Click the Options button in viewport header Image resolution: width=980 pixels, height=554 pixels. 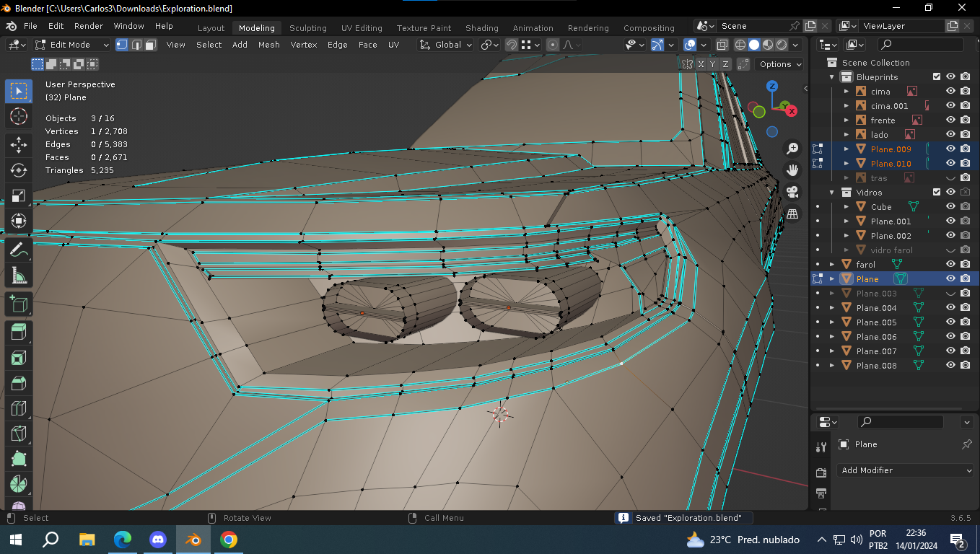(x=780, y=64)
